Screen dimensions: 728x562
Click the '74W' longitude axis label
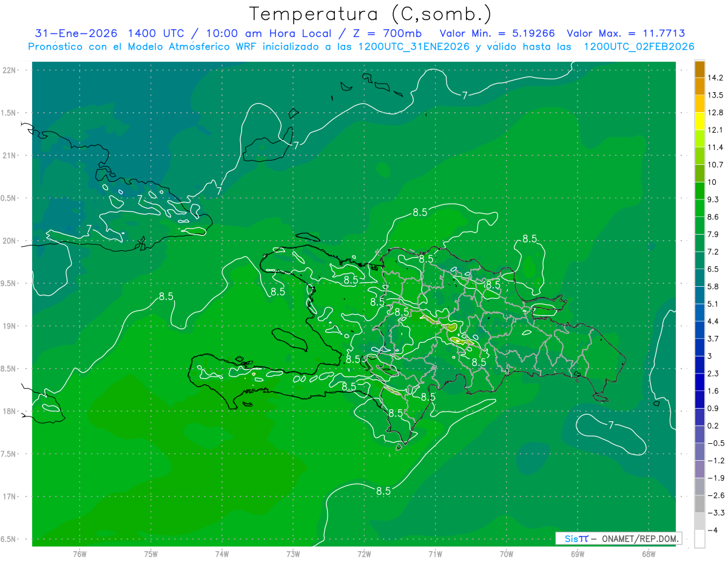click(x=222, y=554)
